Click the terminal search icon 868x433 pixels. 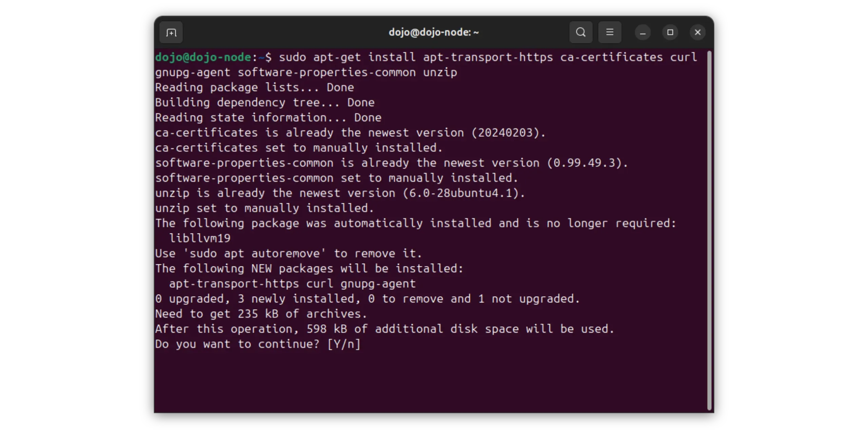click(581, 33)
